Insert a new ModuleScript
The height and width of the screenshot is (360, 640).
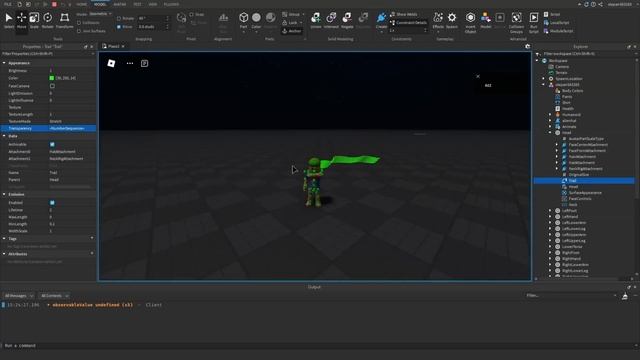point(558,31)
